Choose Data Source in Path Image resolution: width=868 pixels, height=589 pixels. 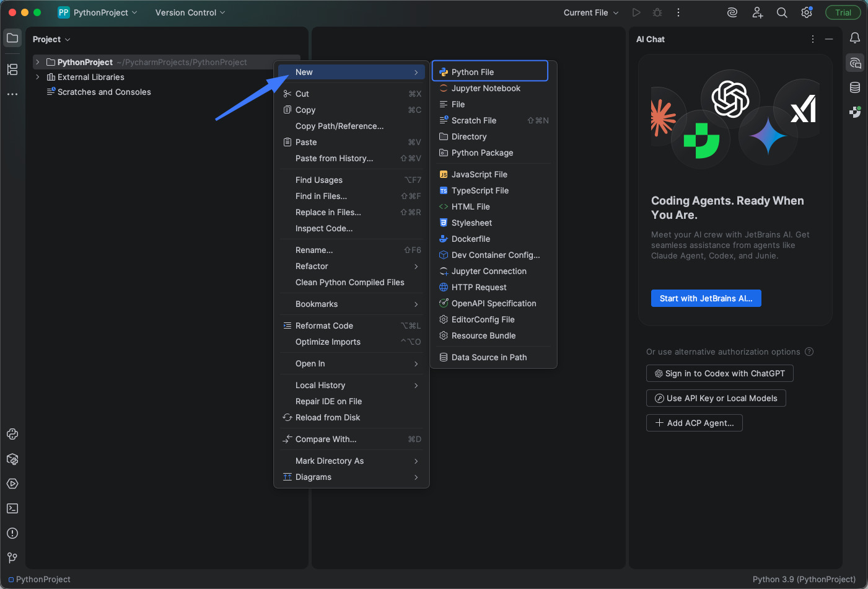click(x=493, y=357)
